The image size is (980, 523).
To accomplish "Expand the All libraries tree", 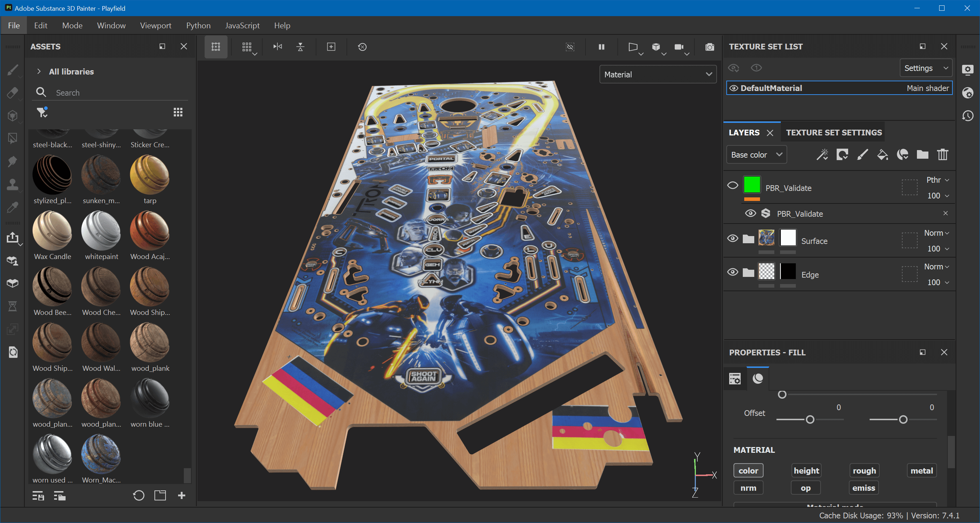I will click(39, 72).
